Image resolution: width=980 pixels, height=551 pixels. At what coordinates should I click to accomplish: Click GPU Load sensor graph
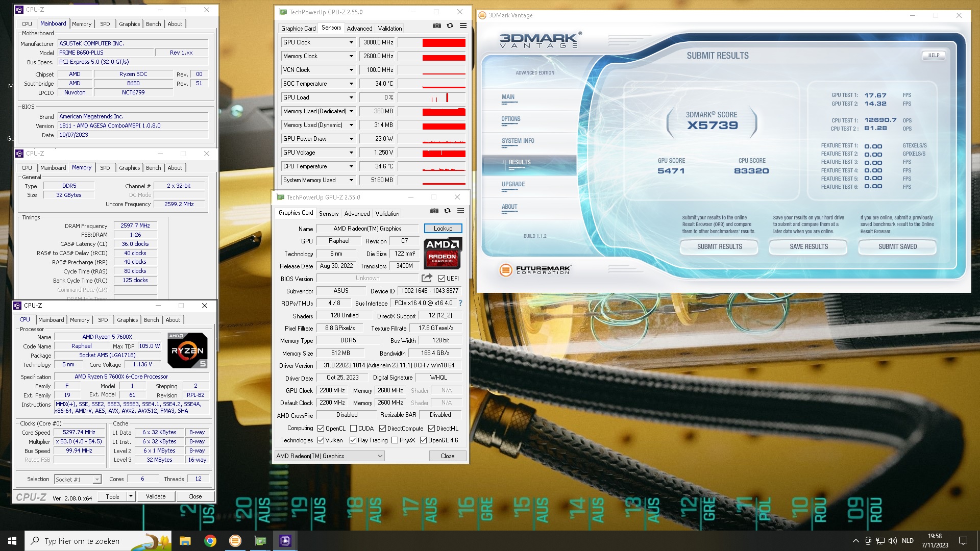(x=431, y=97)
